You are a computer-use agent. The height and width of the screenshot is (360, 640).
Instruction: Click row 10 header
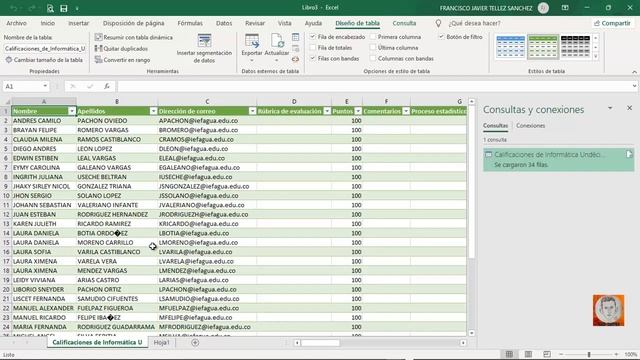click(6, 196)
